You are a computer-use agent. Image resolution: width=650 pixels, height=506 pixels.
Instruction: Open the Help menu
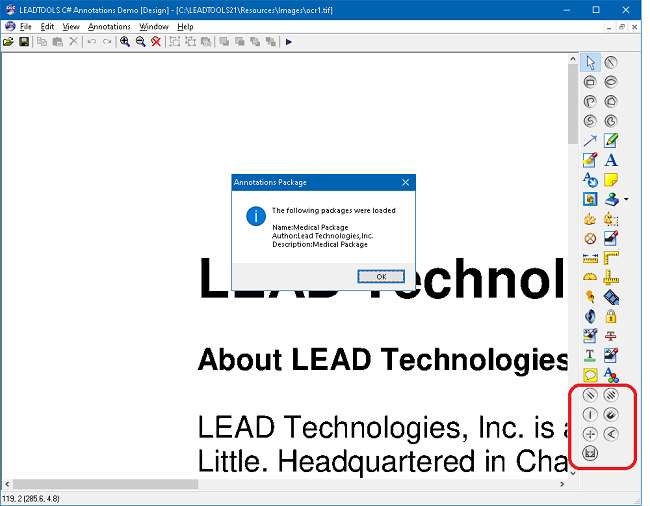185,27
